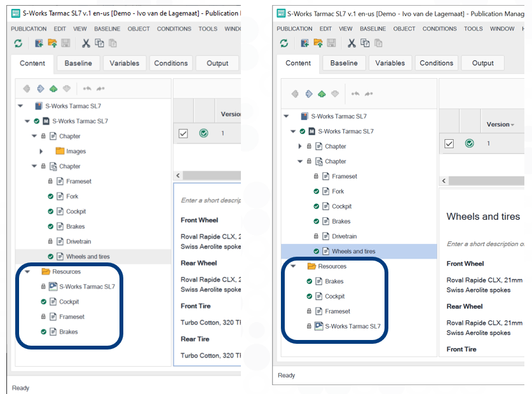Click green Move up arrow in left window
Image resolution: width=532 pixels, height=394 pixels.
pyautogui.click(x=53, y=88)
